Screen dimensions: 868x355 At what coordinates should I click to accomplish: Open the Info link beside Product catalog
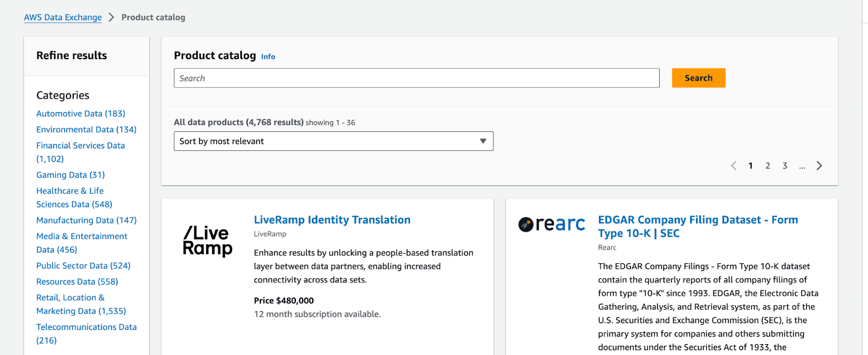[268, 57]
